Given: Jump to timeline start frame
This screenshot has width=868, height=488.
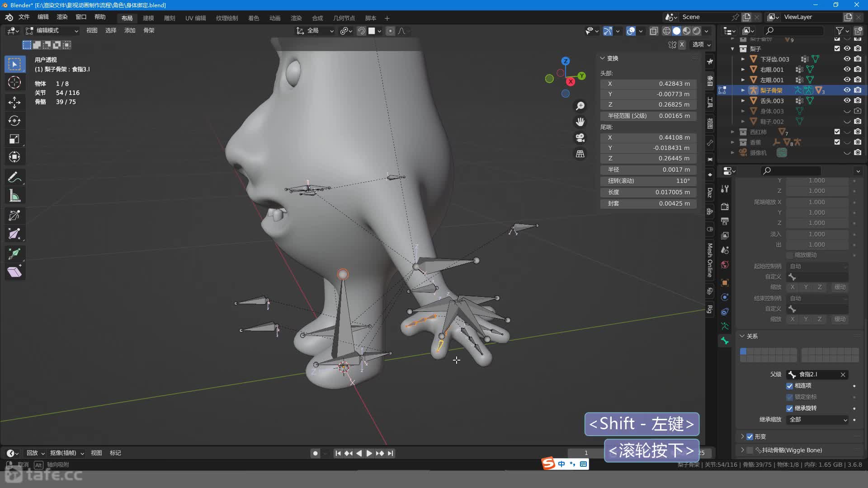Looking at the screenshot, I should (338, 453).
